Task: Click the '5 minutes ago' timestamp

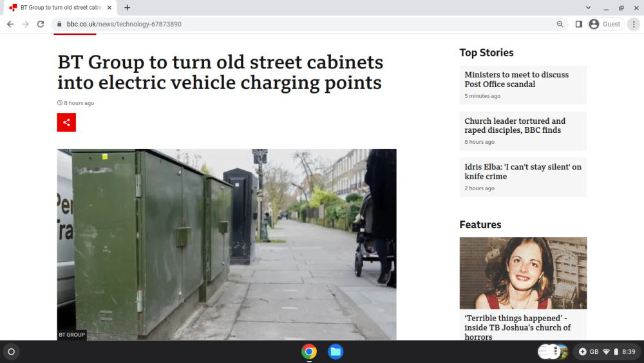Action: tap(482, 96)
